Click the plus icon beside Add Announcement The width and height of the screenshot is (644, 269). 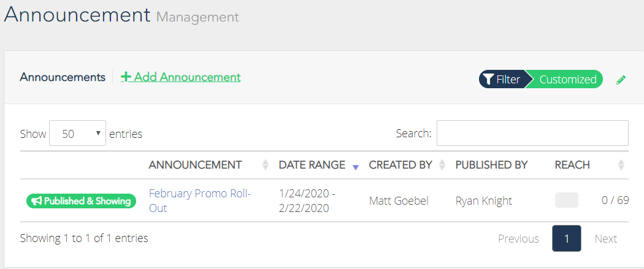126,77
